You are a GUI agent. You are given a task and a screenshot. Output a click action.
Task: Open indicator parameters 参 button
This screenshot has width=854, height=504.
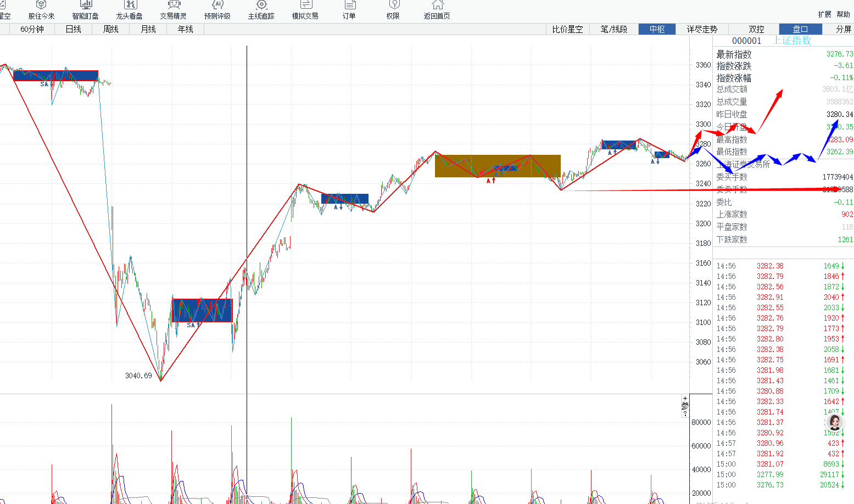click(685, 406)
